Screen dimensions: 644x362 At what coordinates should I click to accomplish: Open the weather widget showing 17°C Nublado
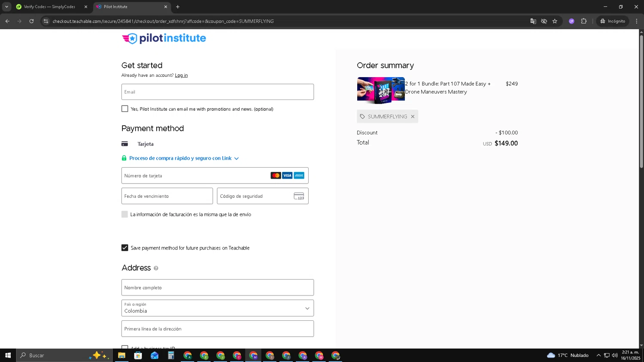(568, 355)
